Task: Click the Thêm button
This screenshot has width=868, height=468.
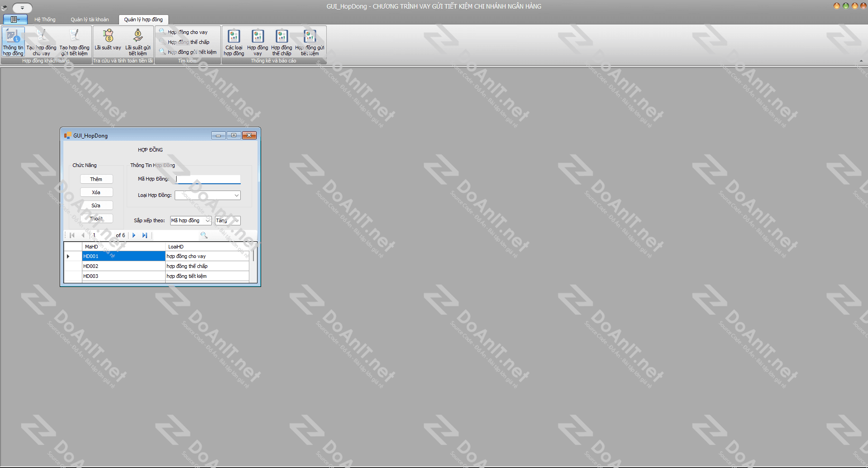Action: (96, 179)
